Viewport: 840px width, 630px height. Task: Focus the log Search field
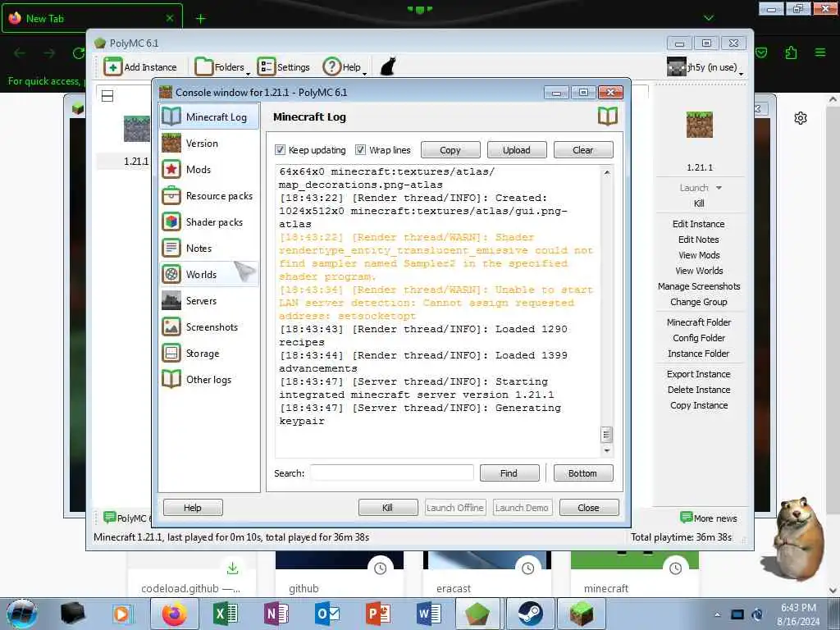[x=391, y=473]
